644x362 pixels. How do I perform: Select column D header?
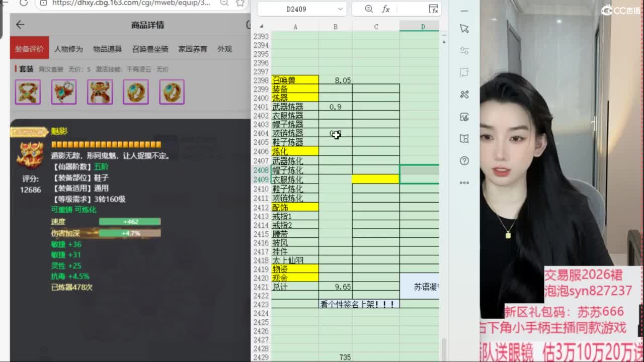(420, 27)
